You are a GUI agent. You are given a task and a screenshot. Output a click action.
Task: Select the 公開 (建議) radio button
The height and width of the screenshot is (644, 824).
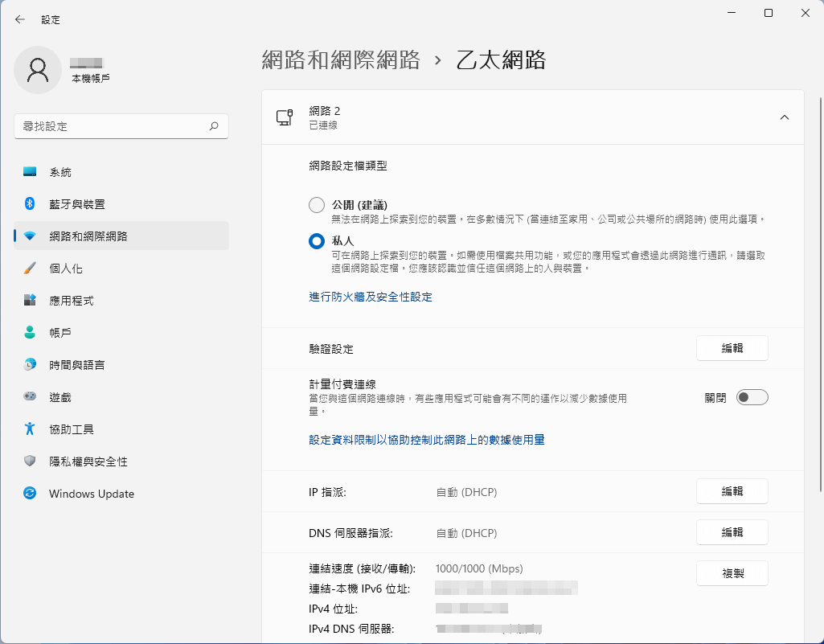point(317,205)
